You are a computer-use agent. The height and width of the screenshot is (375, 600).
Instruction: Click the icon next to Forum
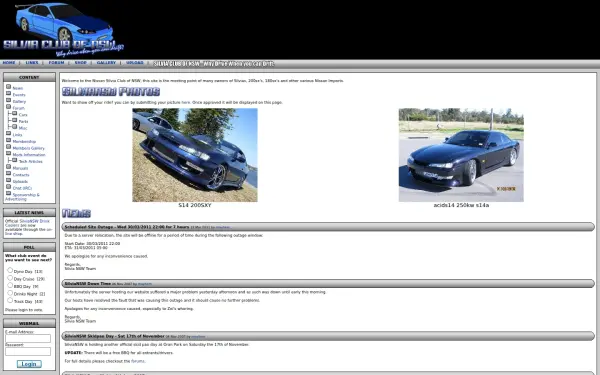click(8, 107)
